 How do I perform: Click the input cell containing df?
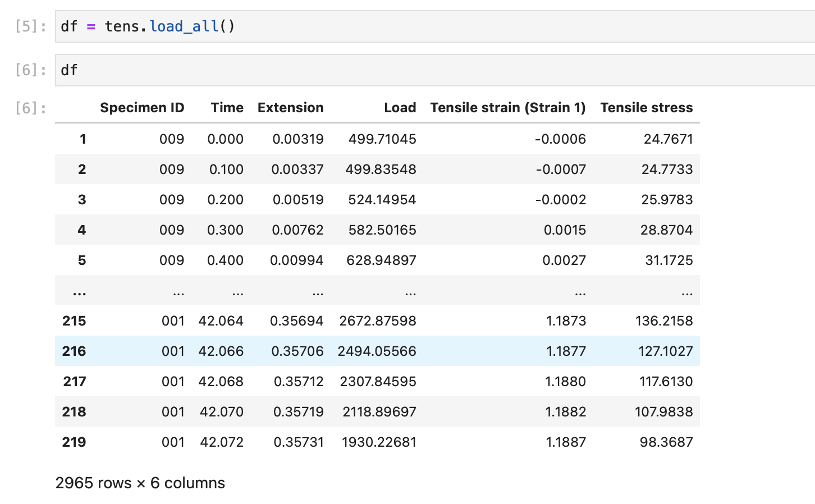435,70
